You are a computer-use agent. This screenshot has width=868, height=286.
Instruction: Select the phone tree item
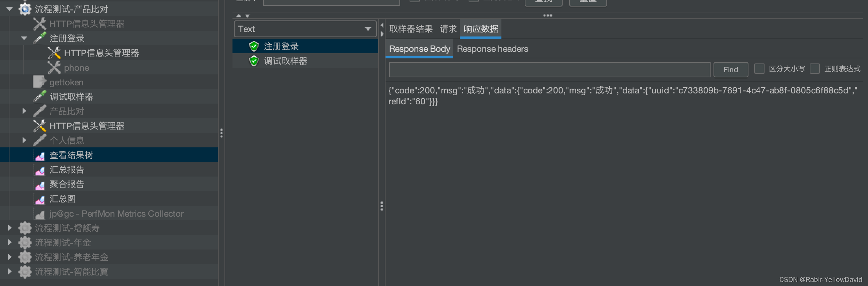point(77,68)
